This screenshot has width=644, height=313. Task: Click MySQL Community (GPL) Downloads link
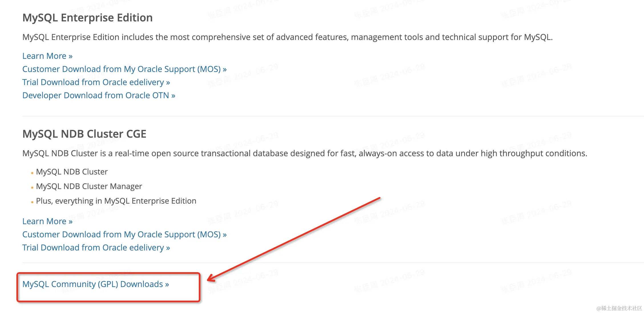96,284
